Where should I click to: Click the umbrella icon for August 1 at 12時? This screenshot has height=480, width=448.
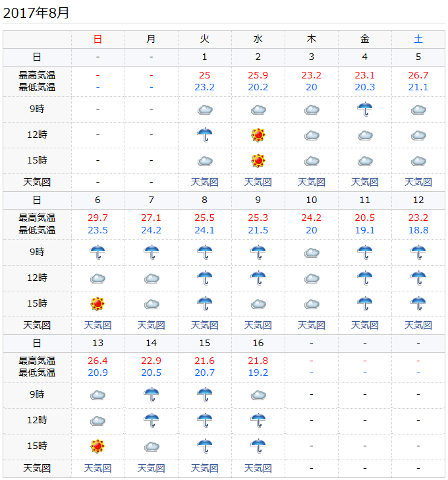pyautogui.click(x=205, y=135)
